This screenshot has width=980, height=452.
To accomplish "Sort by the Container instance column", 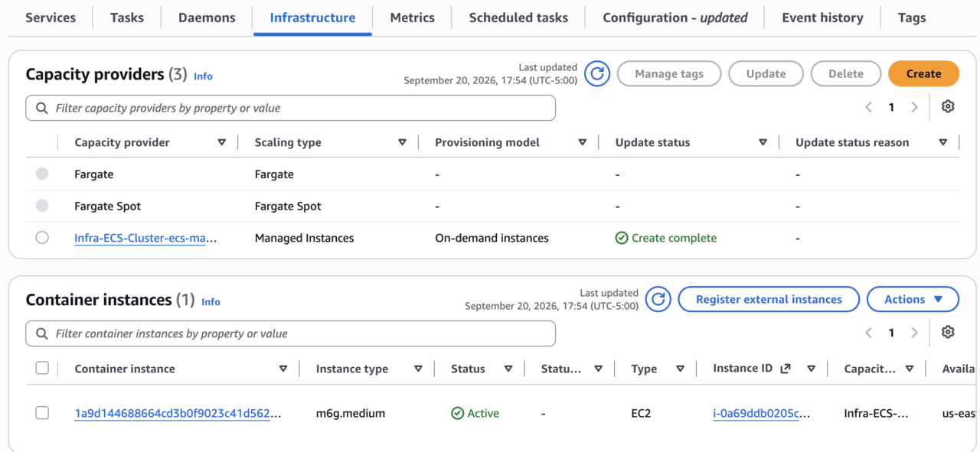I will click(x=283, y=369).
